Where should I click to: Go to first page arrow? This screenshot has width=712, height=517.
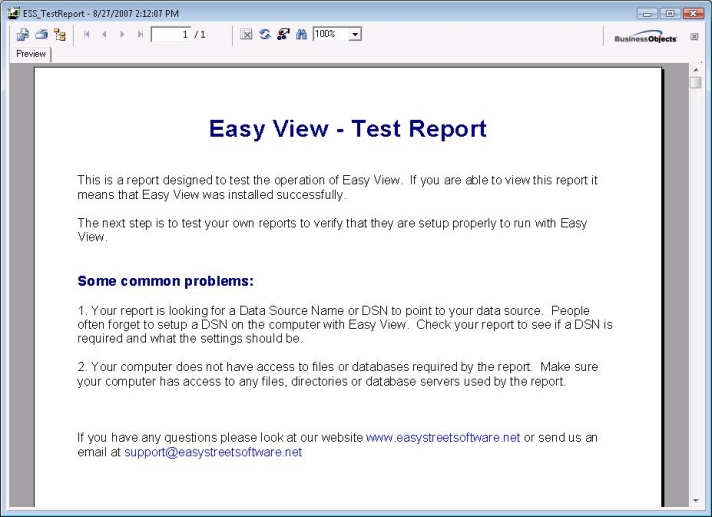pyautogui.click(x=87, y=34)
